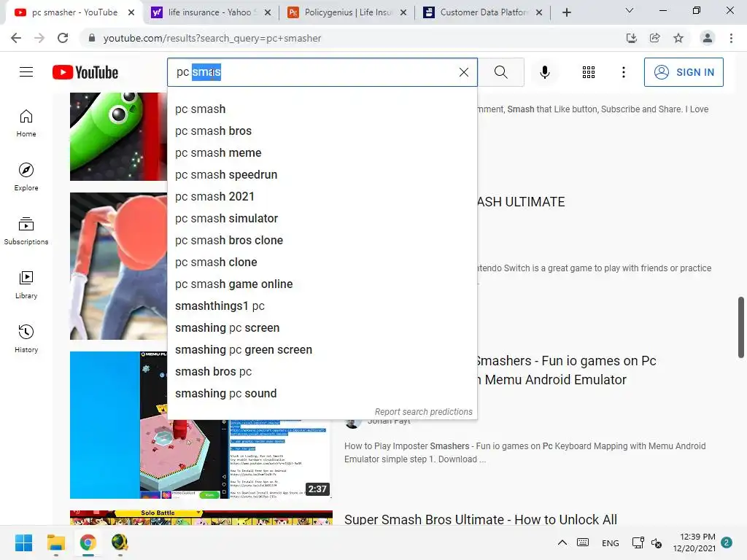Choose suggestion 'pc smash clone'

click(322, 262)
